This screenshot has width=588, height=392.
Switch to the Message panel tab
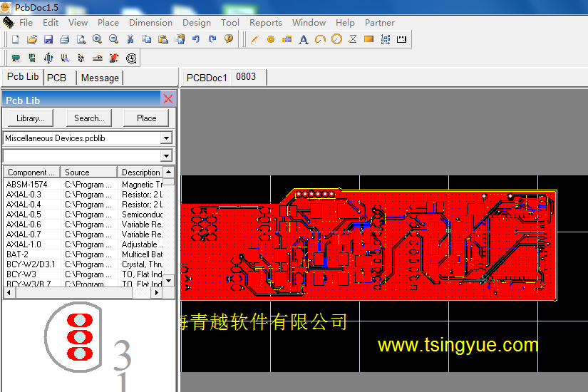pyautogui.click(x=100, y=78)
